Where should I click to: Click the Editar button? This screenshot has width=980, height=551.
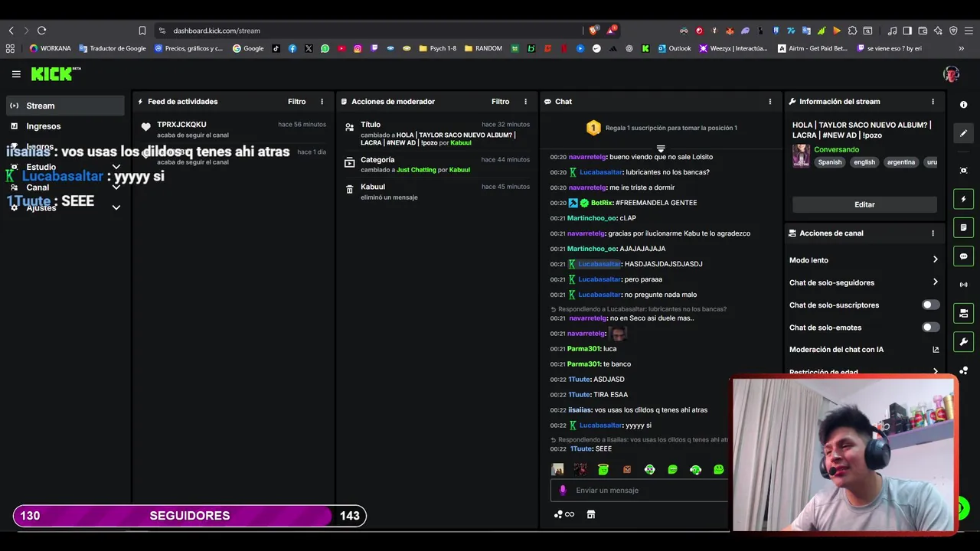(x=864, y=204)
